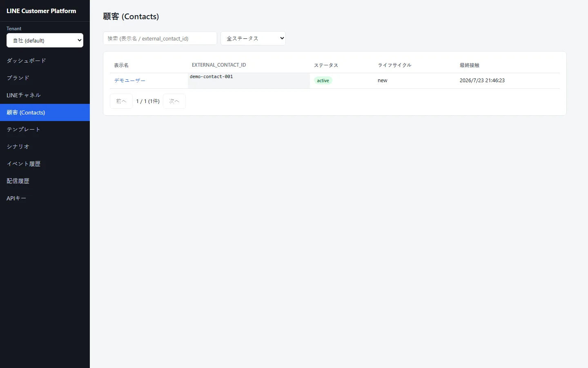
Task: Open LINEチャネル in the sidebar
Action: point(45,95)
